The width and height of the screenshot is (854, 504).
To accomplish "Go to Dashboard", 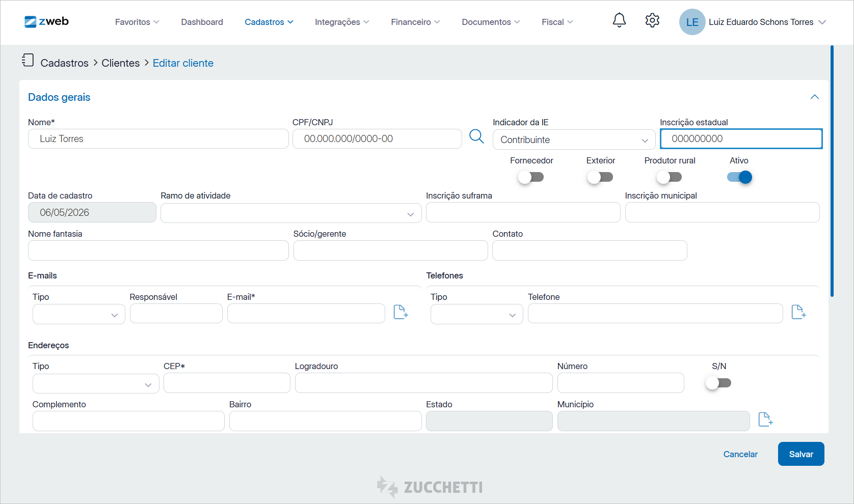I will point(202,22).
